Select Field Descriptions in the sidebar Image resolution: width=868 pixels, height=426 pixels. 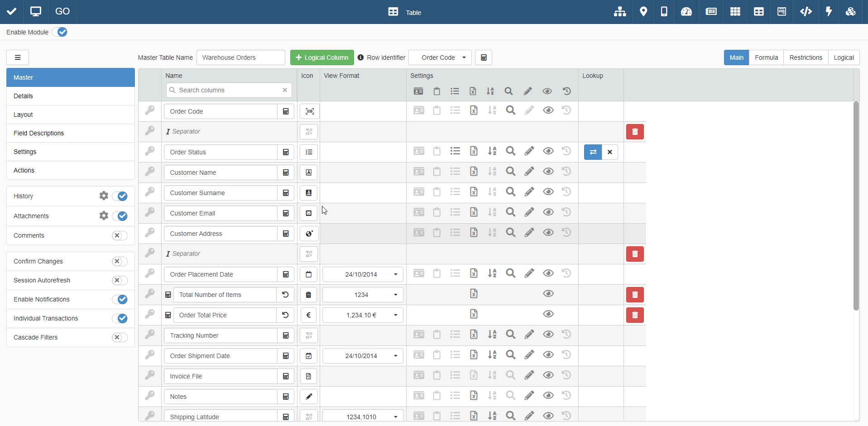(39, 133)
